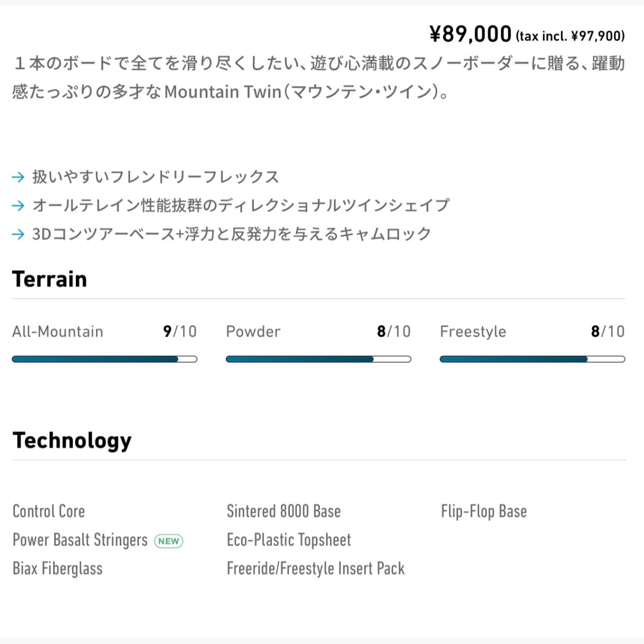Open Freeride/Freestyle Insert Pack details
The width and height of the screenshot is (644, 644).
315,569
